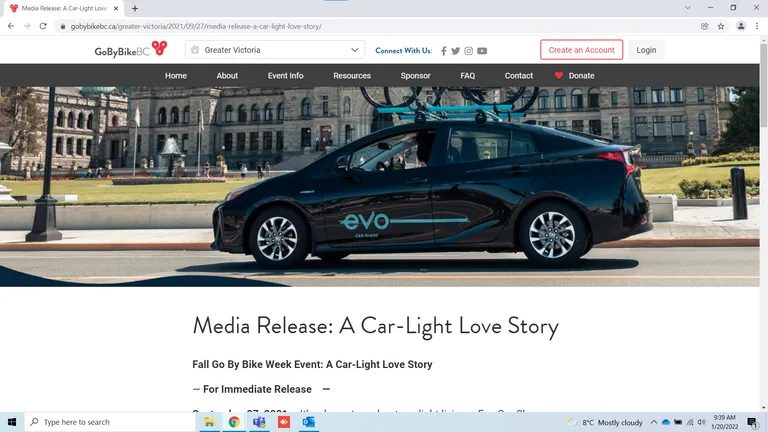Viewport: 768px width, 432px height.
Task: Open the network tray icon
Action: click(690, 422)
